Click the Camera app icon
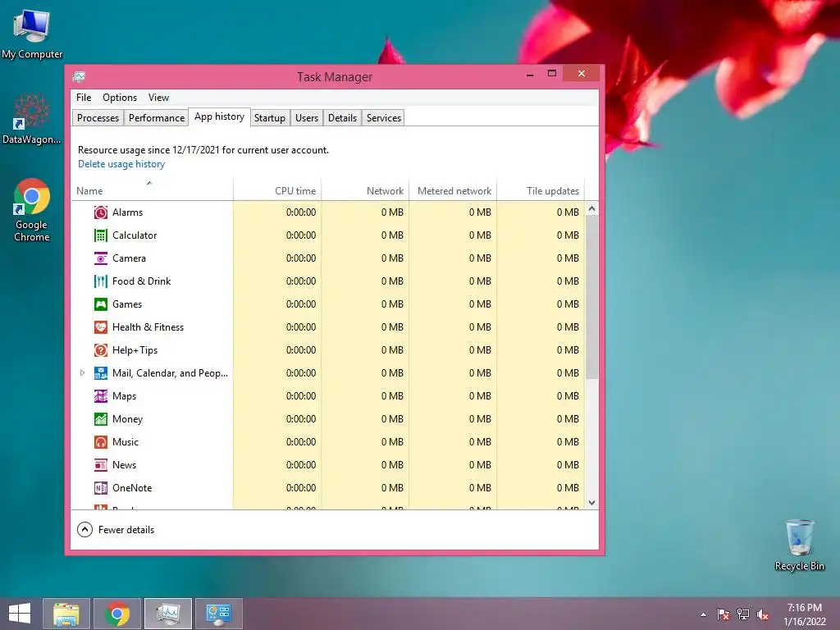 point(101,258)
